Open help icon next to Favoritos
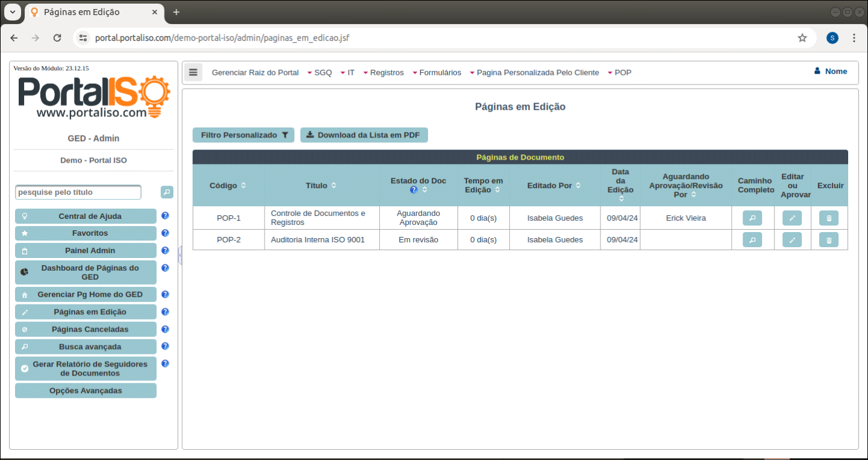The width and height of the screenshot is (868, 460). (165, 233)
